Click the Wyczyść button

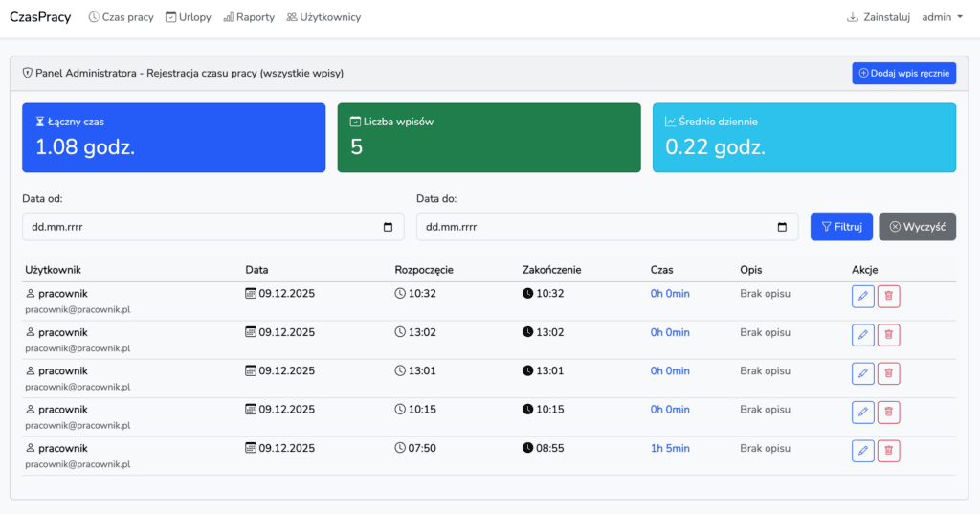tap(917, 227)
